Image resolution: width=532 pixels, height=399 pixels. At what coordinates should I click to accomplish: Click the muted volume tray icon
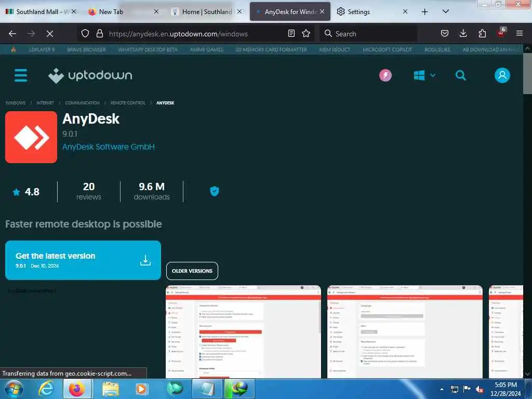click(480, 390)
